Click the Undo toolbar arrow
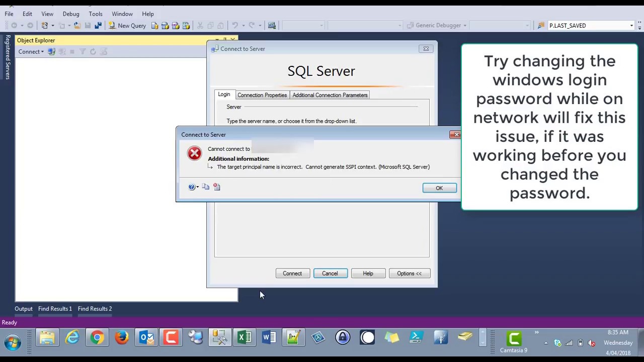This screenshot has width=644, height=362. pyautogui.click(x=234, y=26)
